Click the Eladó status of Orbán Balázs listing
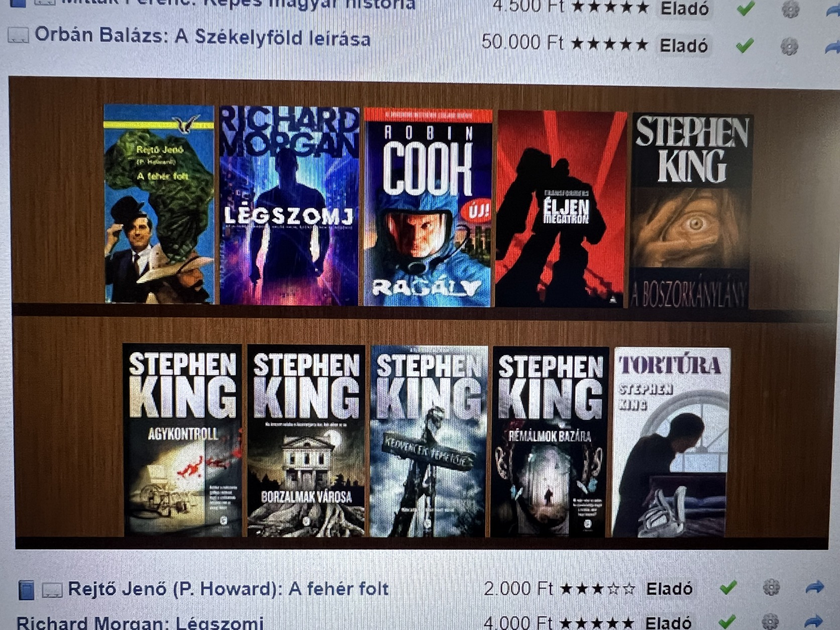 tap(683, 45)
